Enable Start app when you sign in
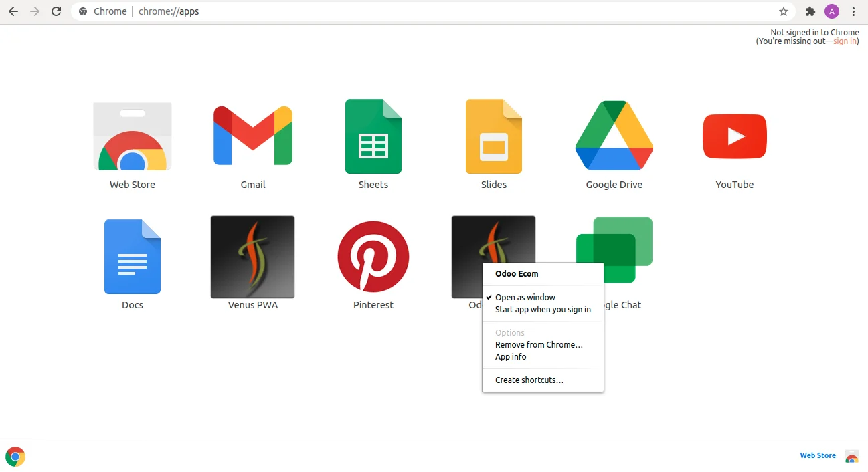The image size is (868, 472). click(543, 310)
